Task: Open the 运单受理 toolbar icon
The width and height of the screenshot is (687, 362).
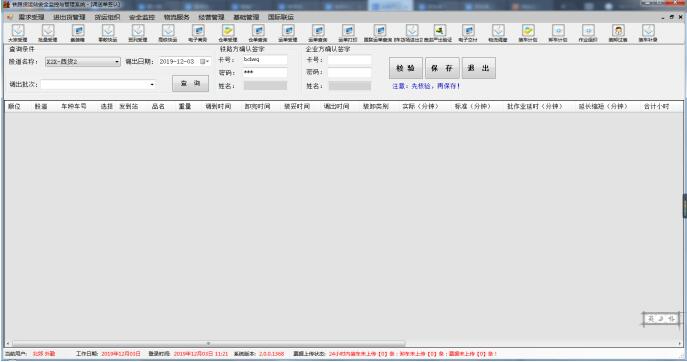Action: coord(288,33)
